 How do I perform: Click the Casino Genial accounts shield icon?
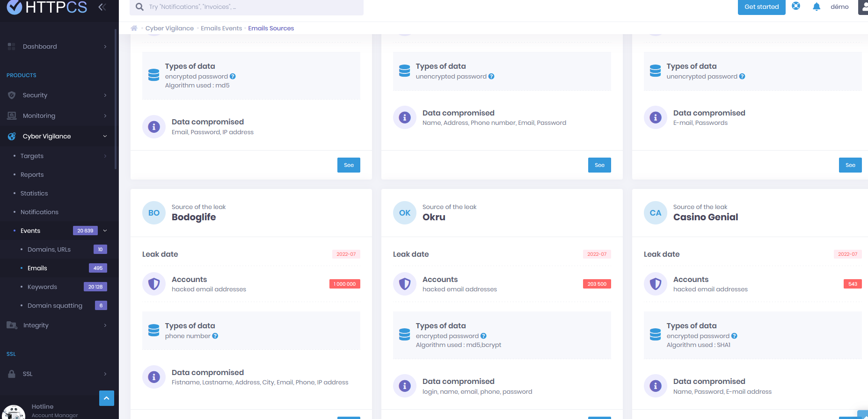pyautogui.click(x=656, y=284)
